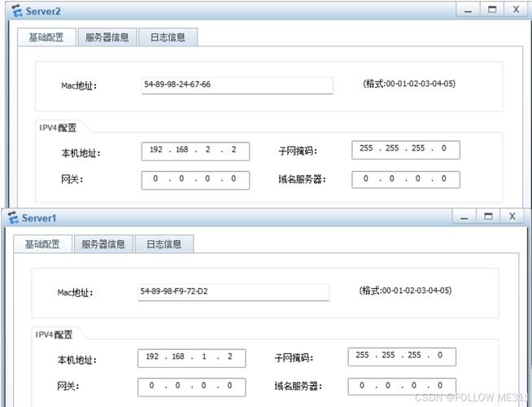Edit Server2 Mac地址 field 54-89-98-24-67-66
This screenshot has width=532, height=407.
[238, 85]
